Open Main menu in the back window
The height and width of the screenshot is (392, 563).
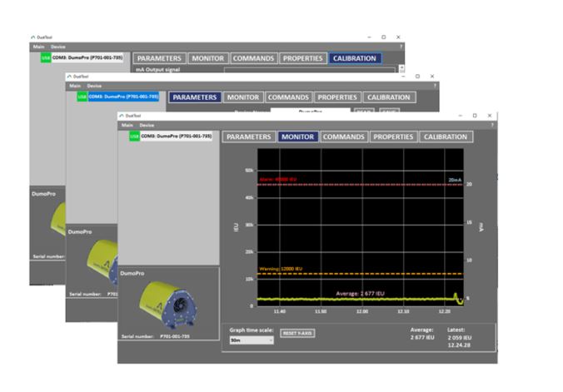(39, 47)
